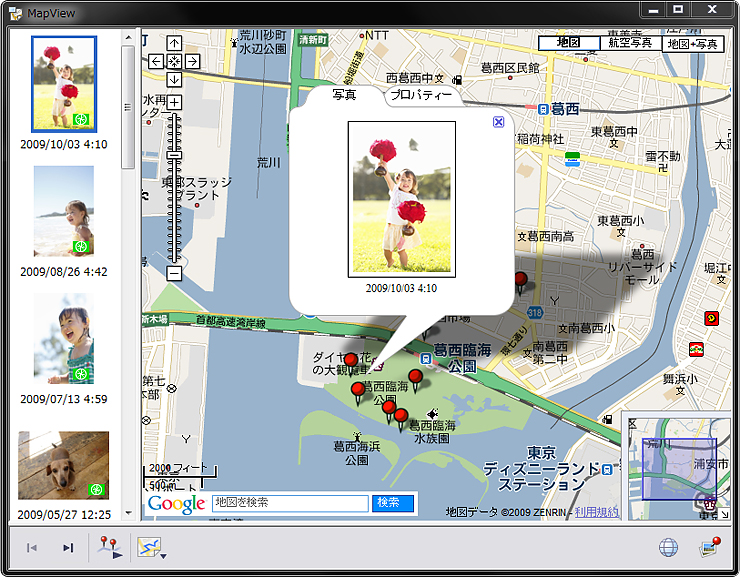Screen dimensions: 740x578
Task: Pan the map up with the arrow button
Action: [x=174, y=43]
